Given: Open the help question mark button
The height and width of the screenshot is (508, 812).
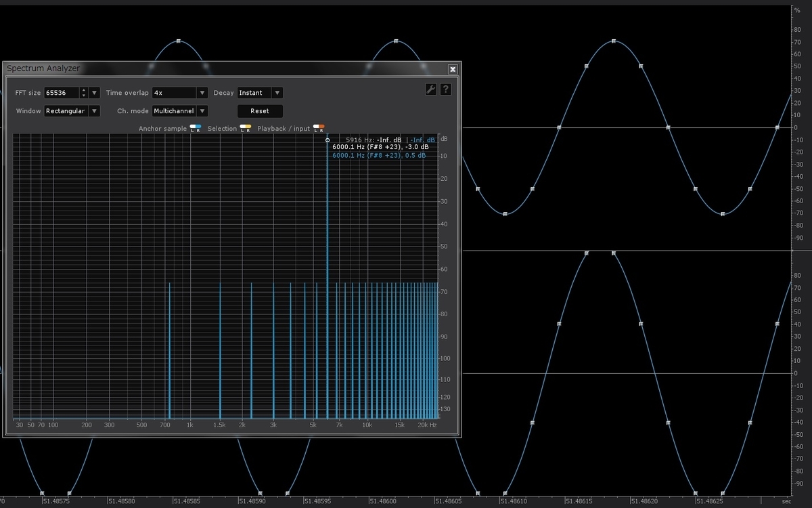Looking at the screenshot, I should pyautogui.click(x=445, y=89).
